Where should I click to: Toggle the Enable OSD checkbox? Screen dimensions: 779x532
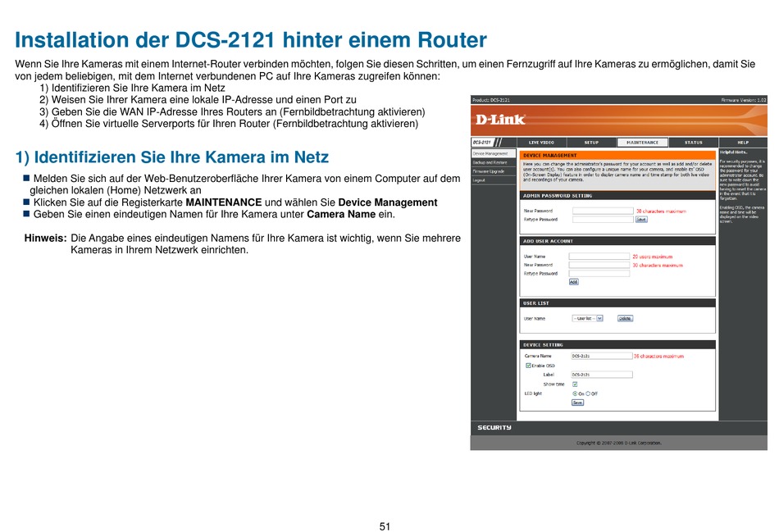pos(528,366)
